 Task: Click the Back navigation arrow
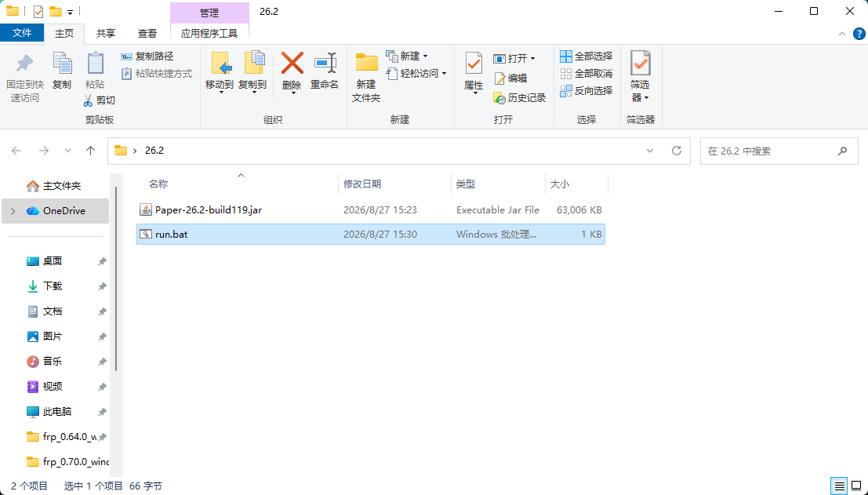16,151
